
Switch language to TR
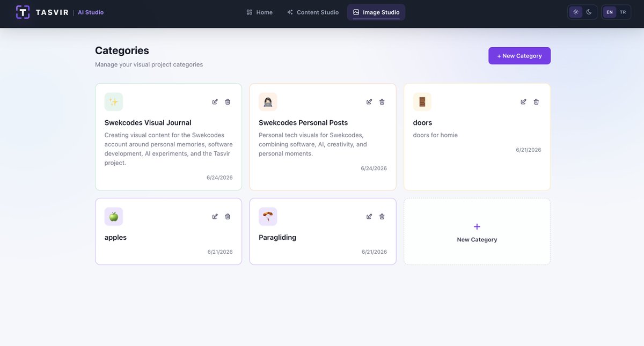(x=623, y=12)
